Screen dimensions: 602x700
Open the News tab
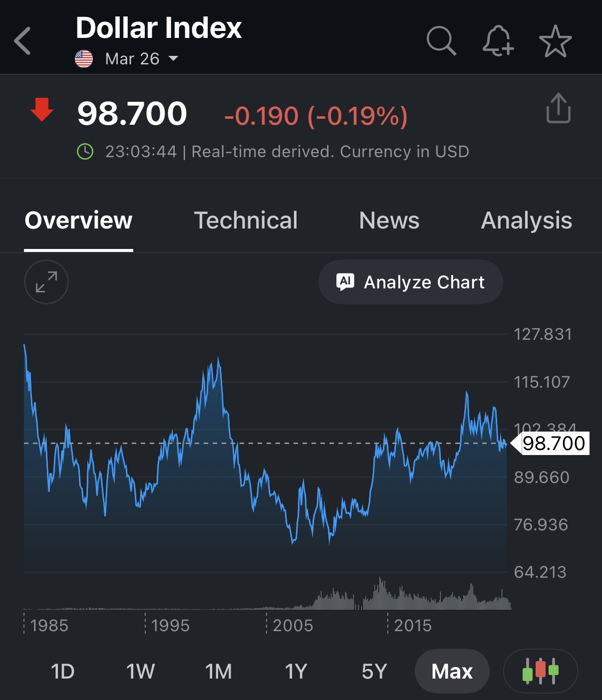click(x=389, y=221)
